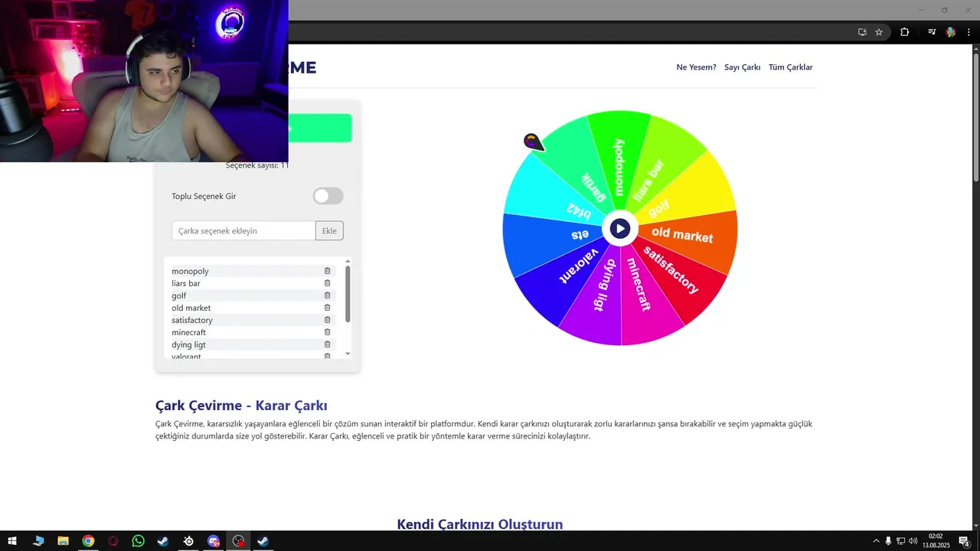
Task: Click the page vertical scrollbar thumb
Action: pyautogui.click(x=975, y=118)
